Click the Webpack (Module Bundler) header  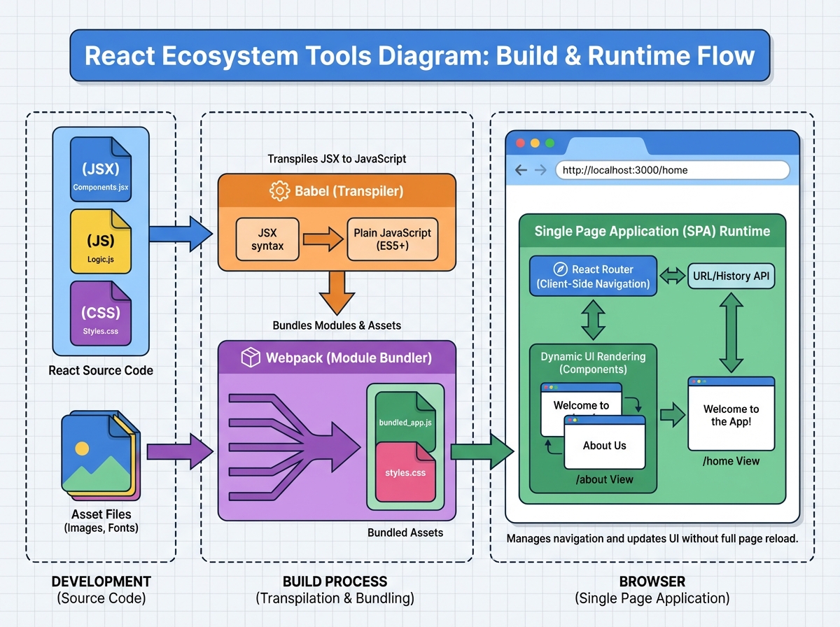coord(337,358)
